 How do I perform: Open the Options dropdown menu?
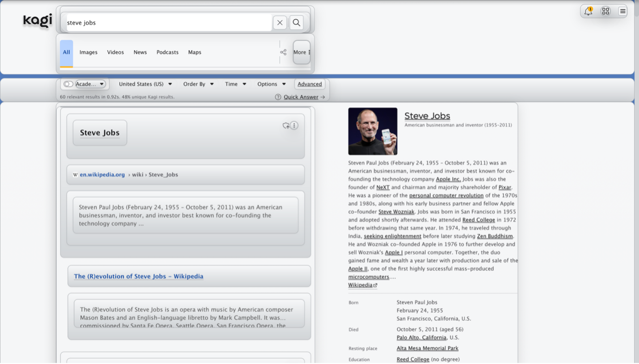point(271,84)
